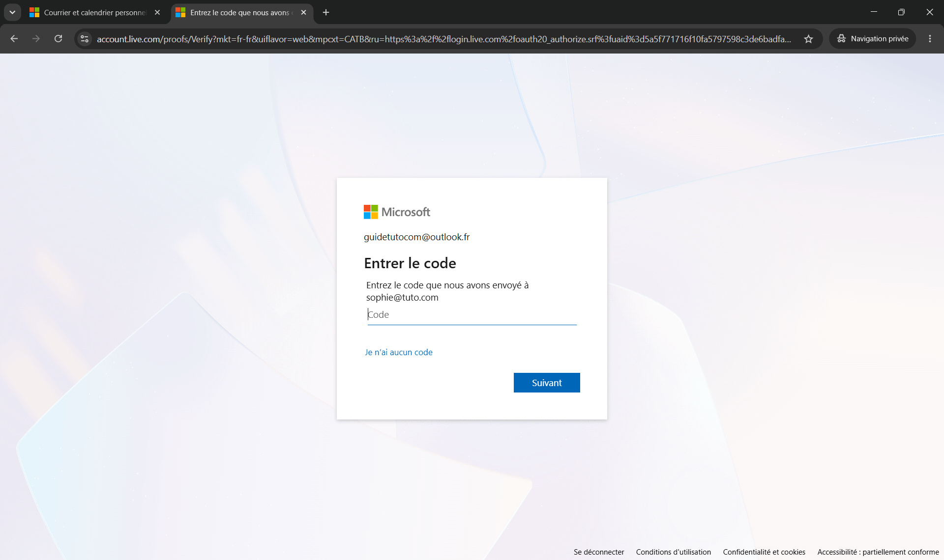944x560 pixels.
Task: Click the Code input field
Action: [472, 315]
